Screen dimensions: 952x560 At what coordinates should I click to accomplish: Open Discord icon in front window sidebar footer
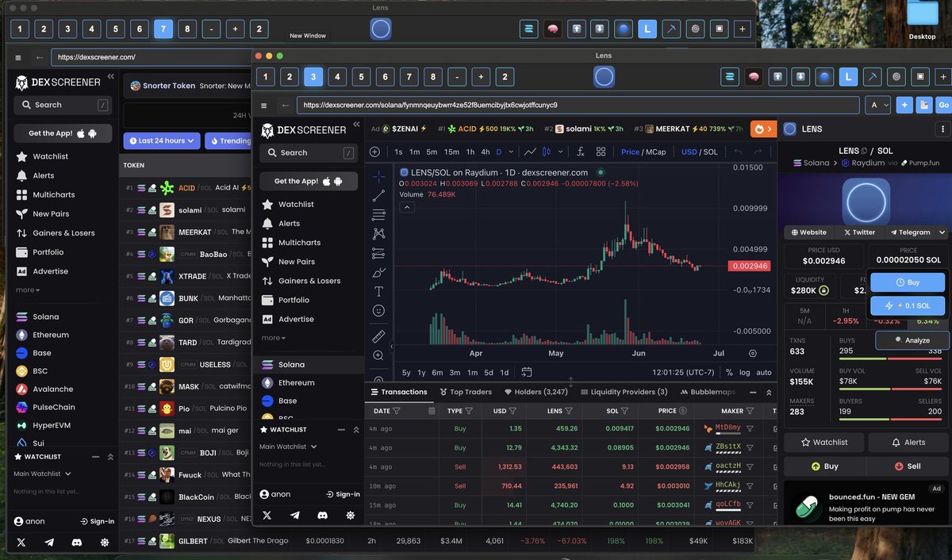click(x=322, y=515)
